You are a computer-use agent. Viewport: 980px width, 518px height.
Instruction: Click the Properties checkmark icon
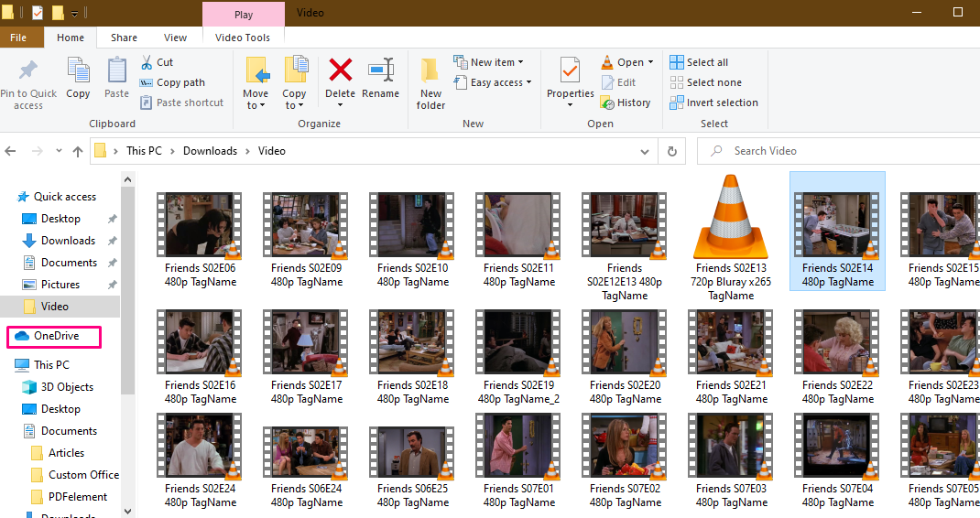click(x=570, y=70)
